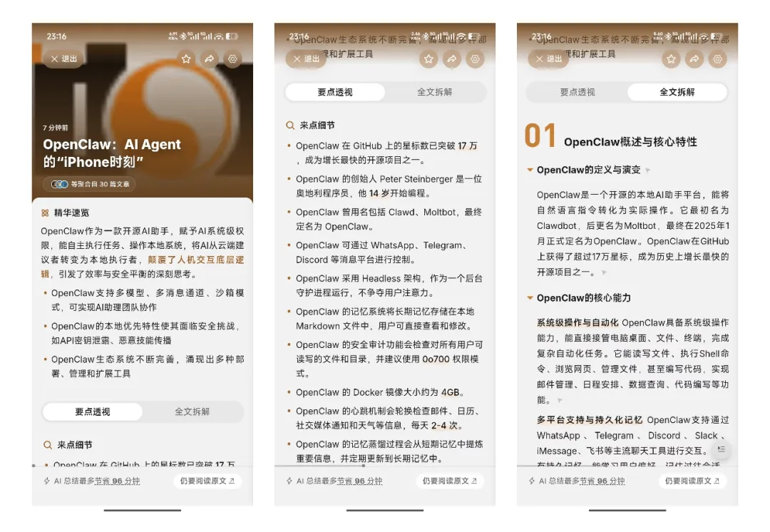Open 仍要阅读原文 on the left screen
The height and width of the screenshot is (532, 770).
[207, 481]
